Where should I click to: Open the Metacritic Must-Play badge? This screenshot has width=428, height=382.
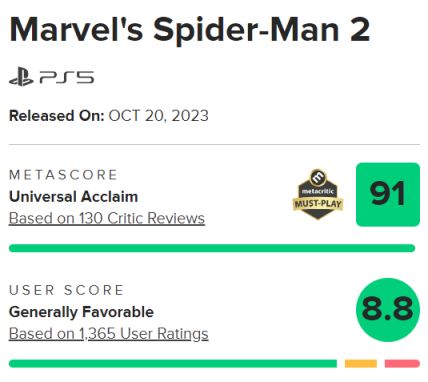[x=318, y=194]
